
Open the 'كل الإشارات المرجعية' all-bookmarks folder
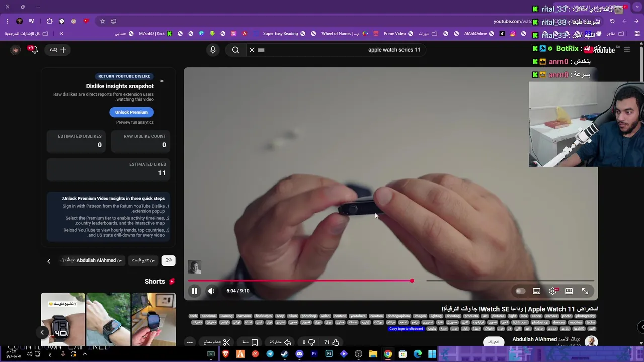point(26,34)
